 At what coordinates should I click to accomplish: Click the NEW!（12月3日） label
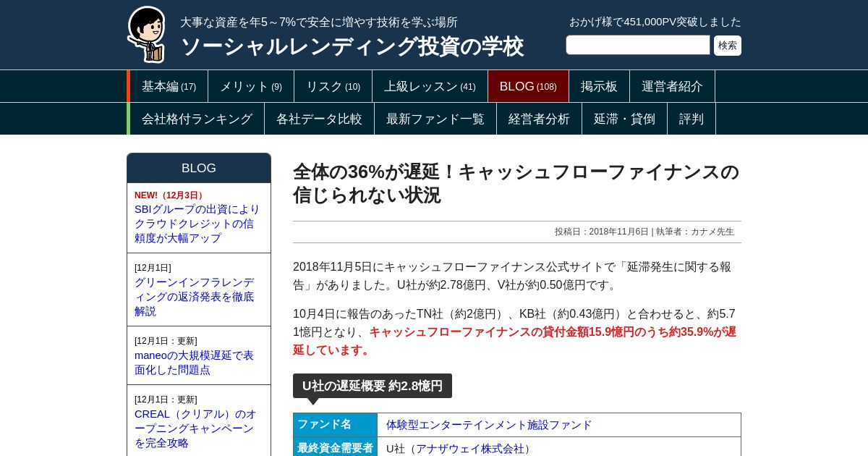pyautogui.click(x=170, y=195)
